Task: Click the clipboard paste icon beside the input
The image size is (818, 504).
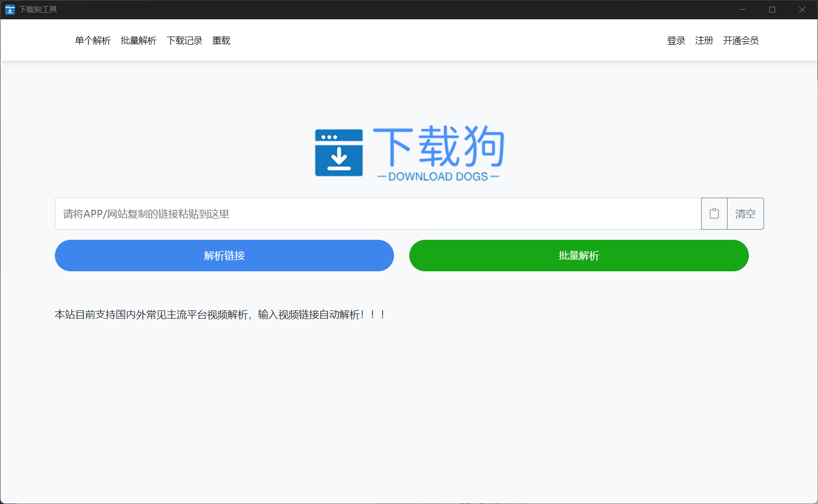Action: click(714, 213)
